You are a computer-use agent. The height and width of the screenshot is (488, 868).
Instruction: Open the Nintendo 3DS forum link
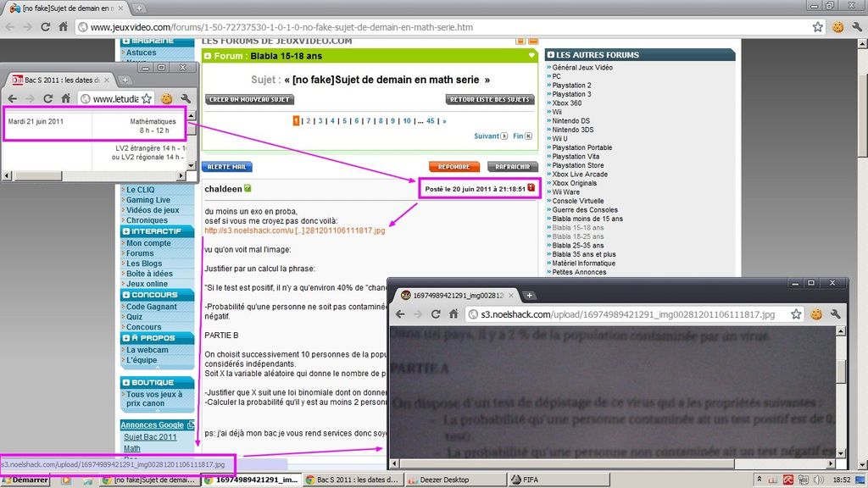[x=572, y=130]
